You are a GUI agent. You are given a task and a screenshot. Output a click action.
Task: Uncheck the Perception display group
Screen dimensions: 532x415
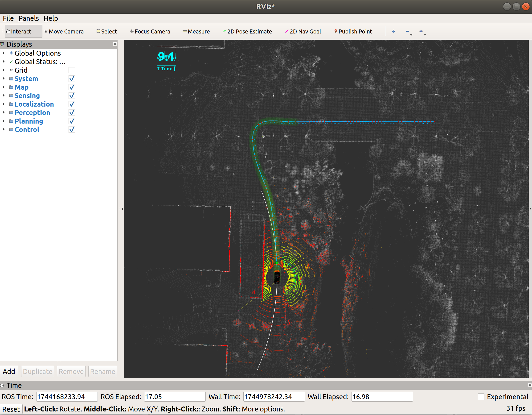coord(72,113)
